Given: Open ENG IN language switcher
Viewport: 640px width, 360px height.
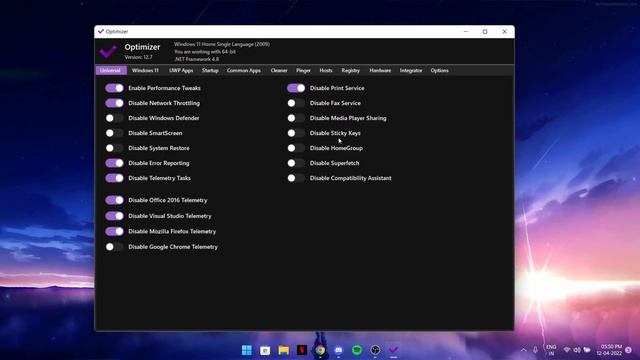Looking at the screenshot, I should [x=551, y=350].
